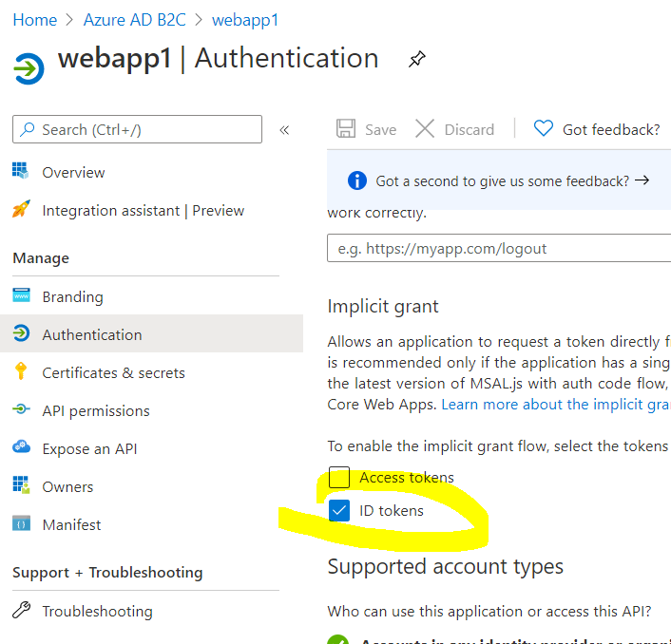Click the API permissions icon
The image size is (671, 644).
(x=21, y=409)
